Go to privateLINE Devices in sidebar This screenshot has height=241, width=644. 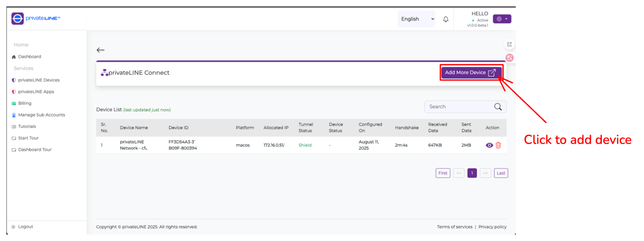click(39, 80)
